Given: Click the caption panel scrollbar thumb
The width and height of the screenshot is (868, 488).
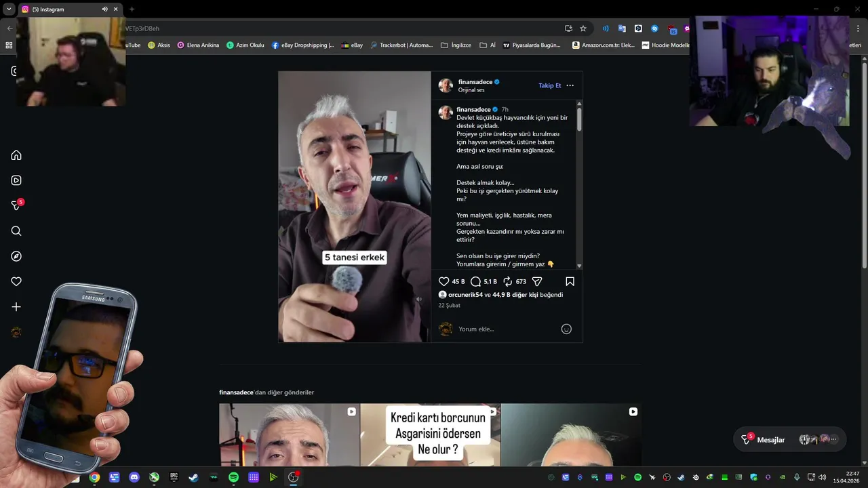Looking at the screenshot, I should 579,119.
